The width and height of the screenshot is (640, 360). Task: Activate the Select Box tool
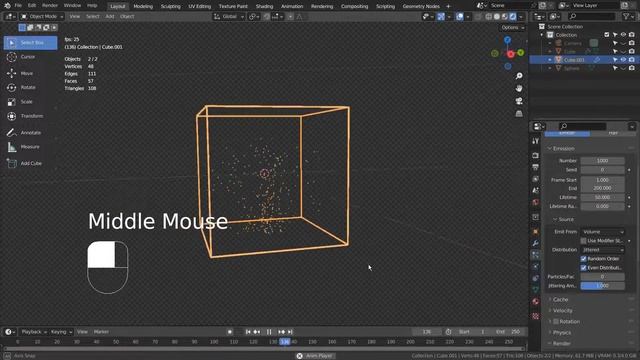(31, 43)
